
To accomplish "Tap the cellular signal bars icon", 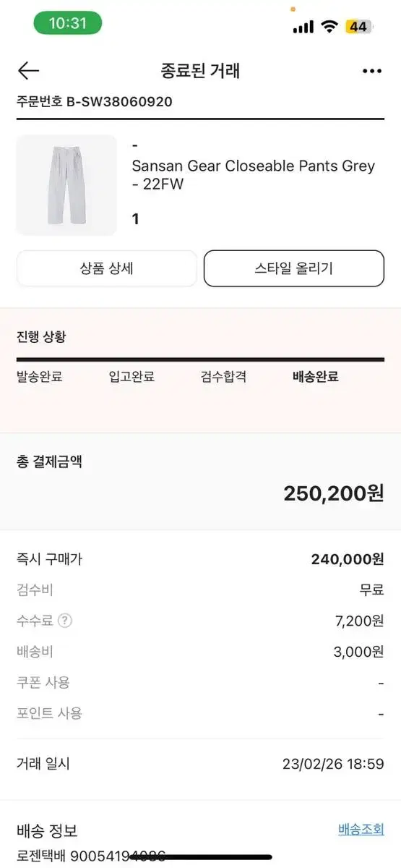I will [x=303, y=27].
